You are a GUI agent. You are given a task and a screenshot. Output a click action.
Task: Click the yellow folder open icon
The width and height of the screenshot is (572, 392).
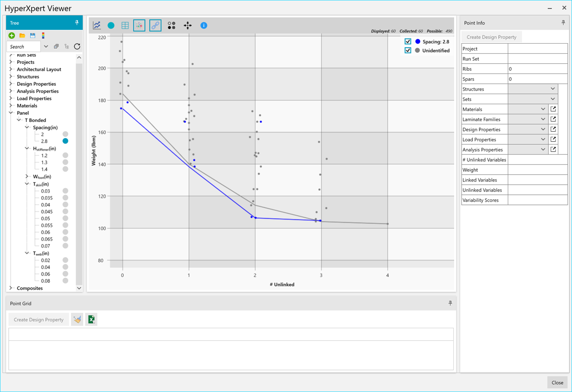coord(22,36)
